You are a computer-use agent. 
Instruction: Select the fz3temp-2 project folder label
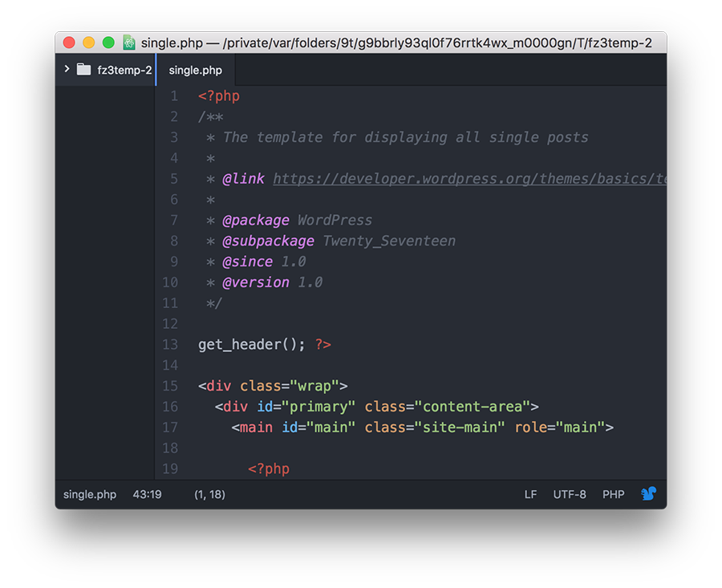click(124, 70)
